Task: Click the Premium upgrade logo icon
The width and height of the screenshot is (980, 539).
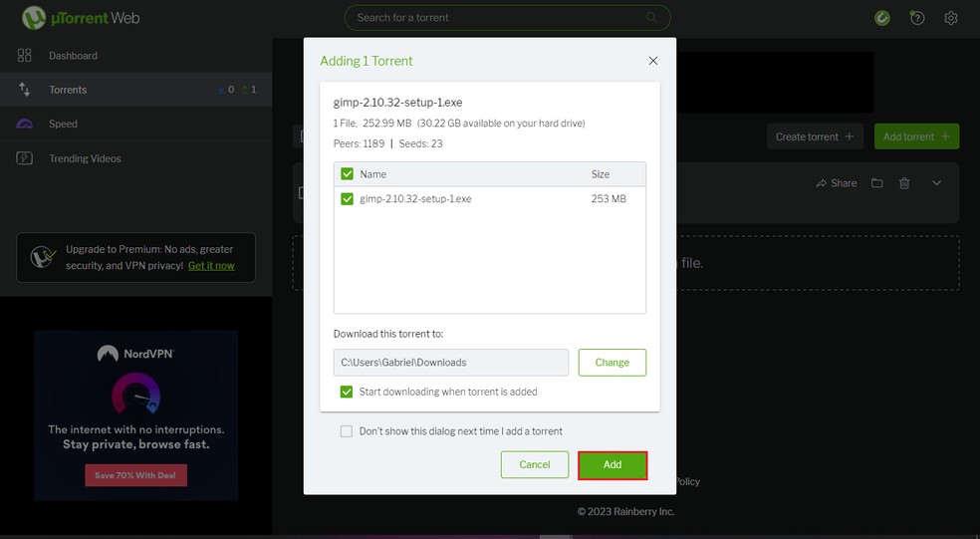Action: 43,256
